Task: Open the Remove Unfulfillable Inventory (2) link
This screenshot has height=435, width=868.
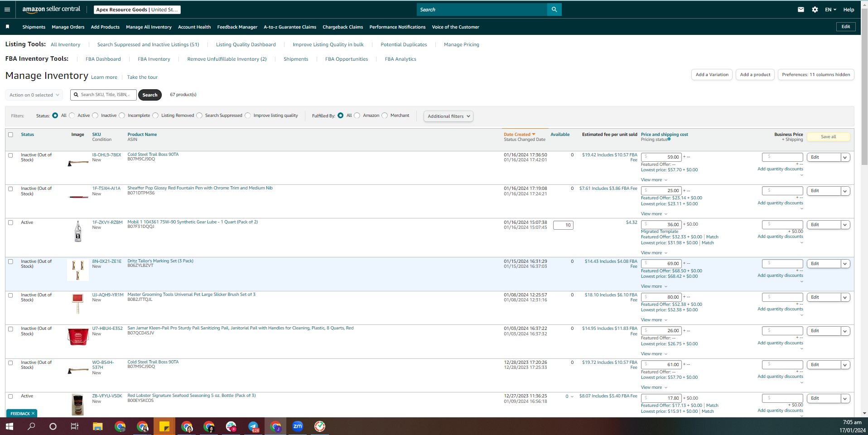Action: point(227,59)
